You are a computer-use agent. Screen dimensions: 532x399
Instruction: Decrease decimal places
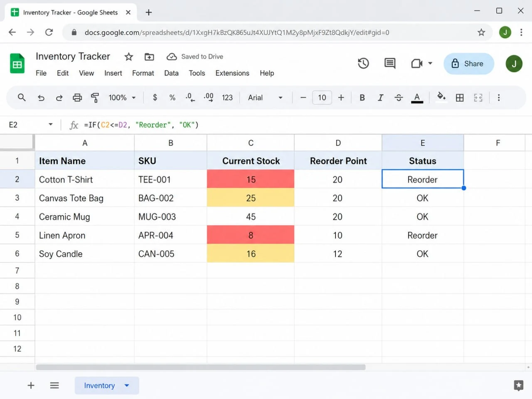pos(190,97)
